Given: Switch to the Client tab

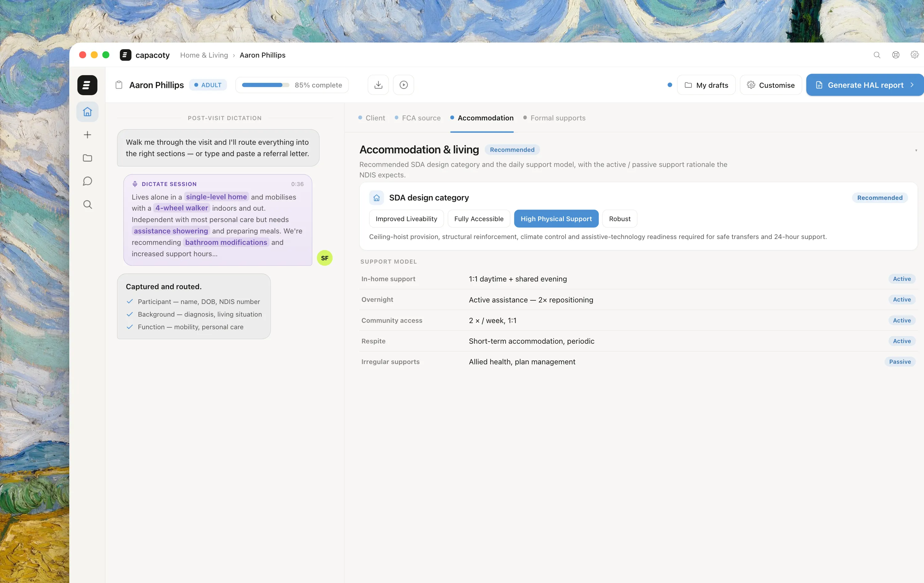Looking at the screenshot, I should tap(371, 118).
